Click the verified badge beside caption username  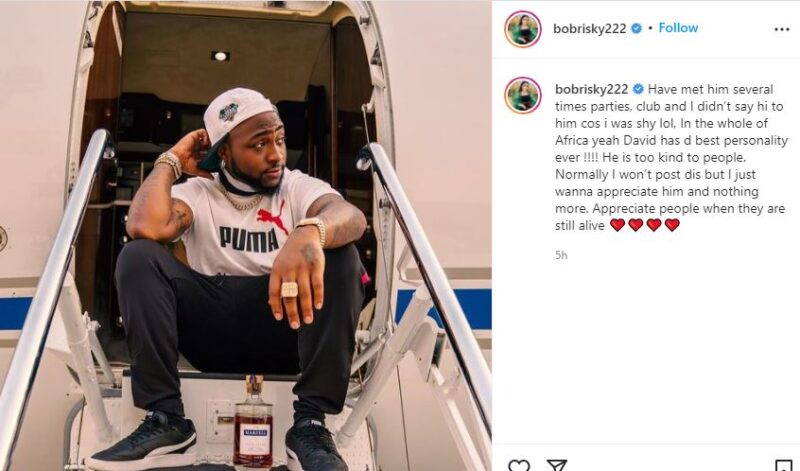pos(638,89)
